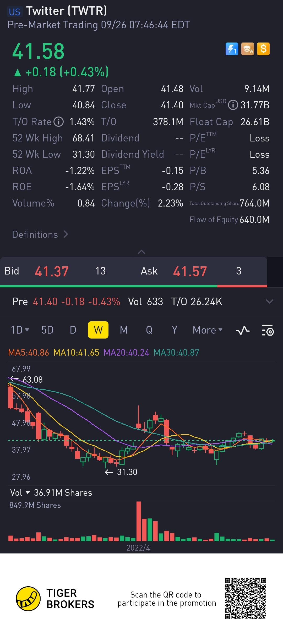Tap the P/B value 5.36

pyautogui.click(x=261, y=171)
